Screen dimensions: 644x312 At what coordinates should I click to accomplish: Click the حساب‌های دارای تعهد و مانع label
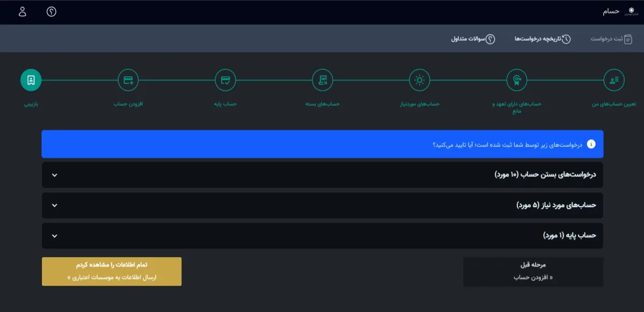[x=517, y=107]
